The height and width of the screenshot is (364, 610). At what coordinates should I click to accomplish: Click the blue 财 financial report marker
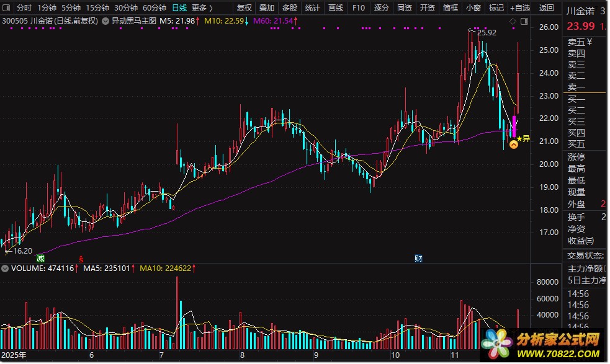click(418, 258)
